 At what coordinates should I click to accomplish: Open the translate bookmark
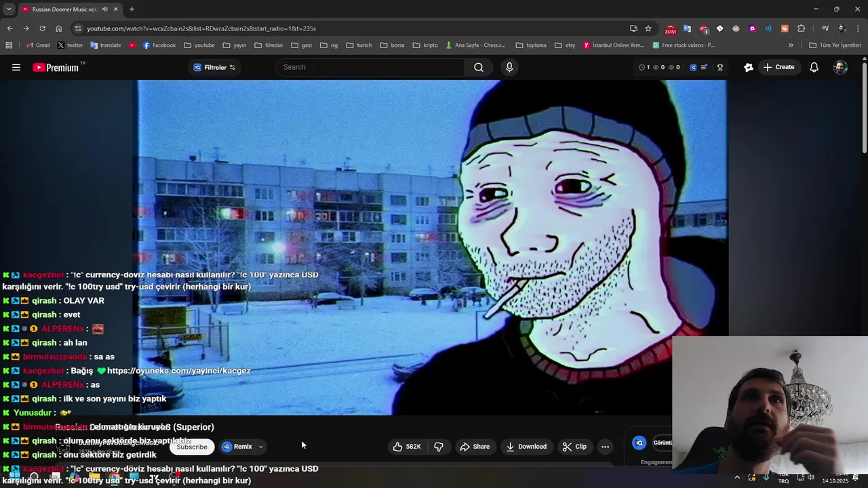tap(105, 45)
